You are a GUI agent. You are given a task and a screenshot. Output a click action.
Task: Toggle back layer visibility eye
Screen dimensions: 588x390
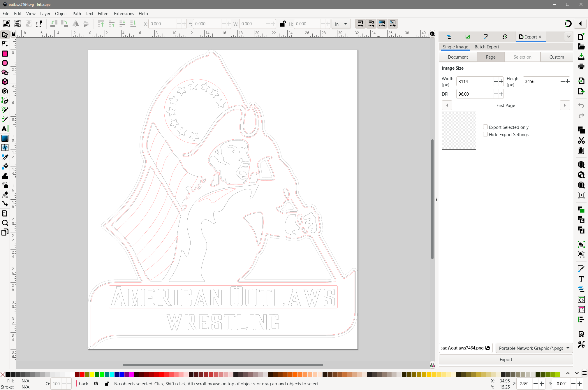pyautogui.click(x=96, y=384)
